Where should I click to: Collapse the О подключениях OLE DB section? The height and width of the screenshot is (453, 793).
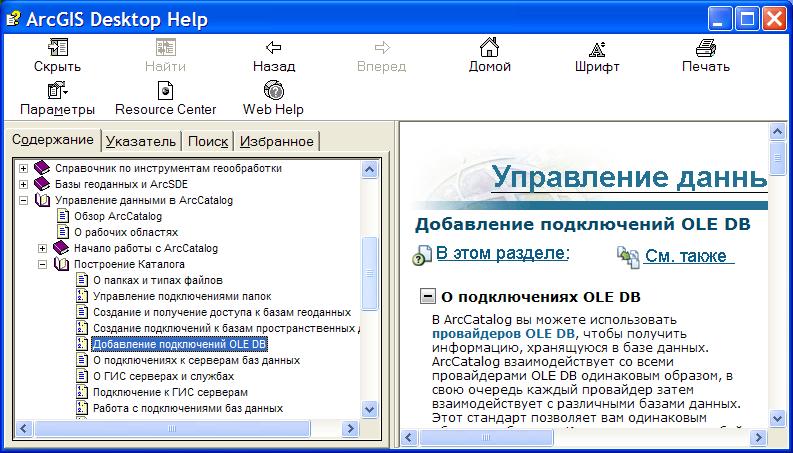coord(428,296)
